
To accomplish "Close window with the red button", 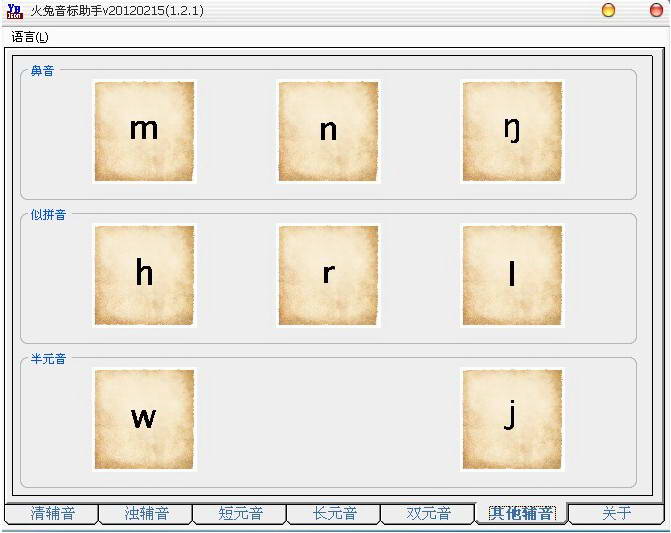I will pos(656,10).
